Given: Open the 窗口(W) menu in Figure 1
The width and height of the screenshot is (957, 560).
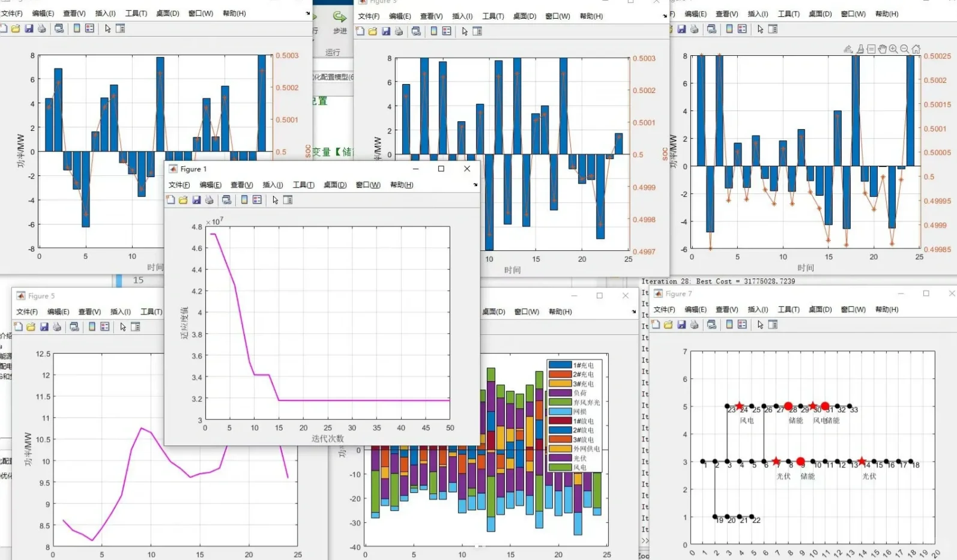Looking at the screenshot, I should (x=368, y=185).
